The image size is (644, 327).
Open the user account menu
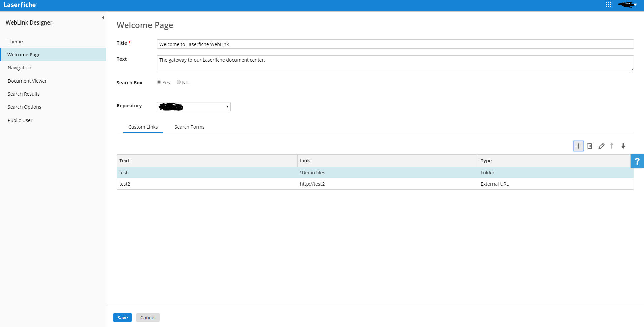628,5
